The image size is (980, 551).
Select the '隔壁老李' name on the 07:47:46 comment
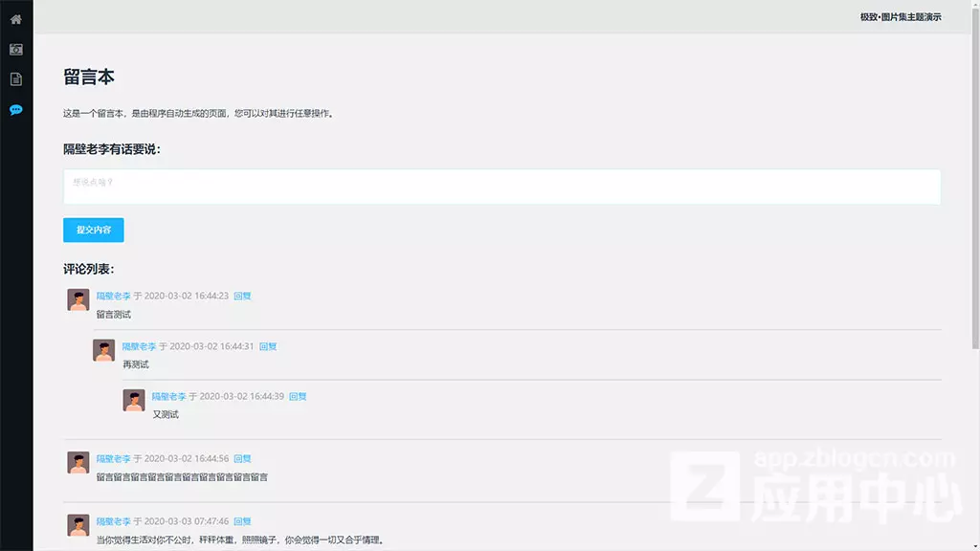pos(113,521)
